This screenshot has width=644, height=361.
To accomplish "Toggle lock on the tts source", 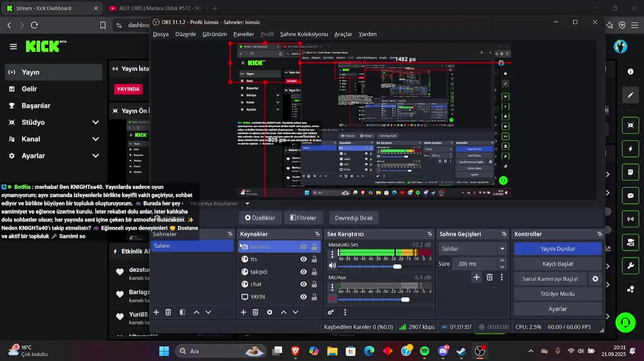I will 314,259.
